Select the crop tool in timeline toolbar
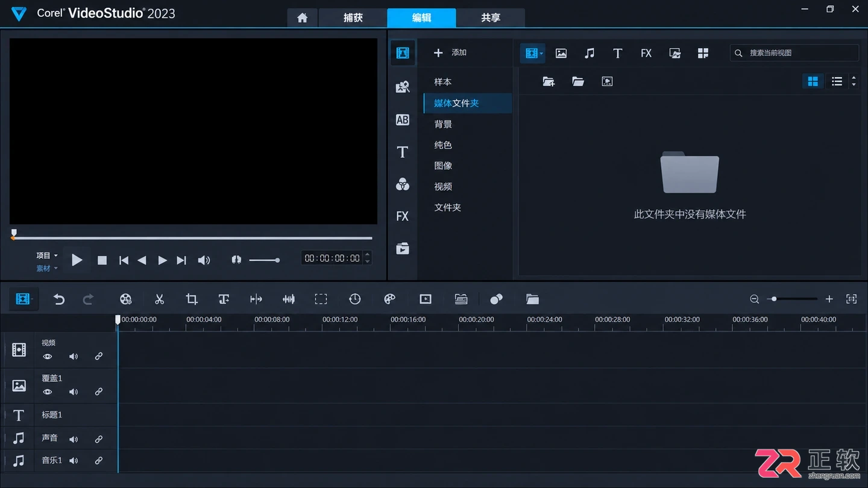The image size is (868, 488). point(192,299)
